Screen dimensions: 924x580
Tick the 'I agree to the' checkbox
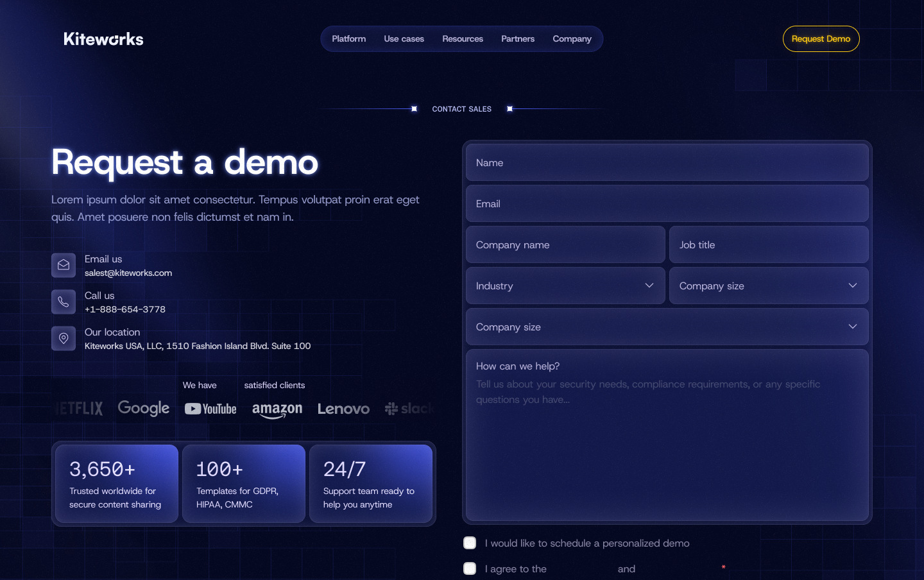pyautogui.click(x=470, y=569)
